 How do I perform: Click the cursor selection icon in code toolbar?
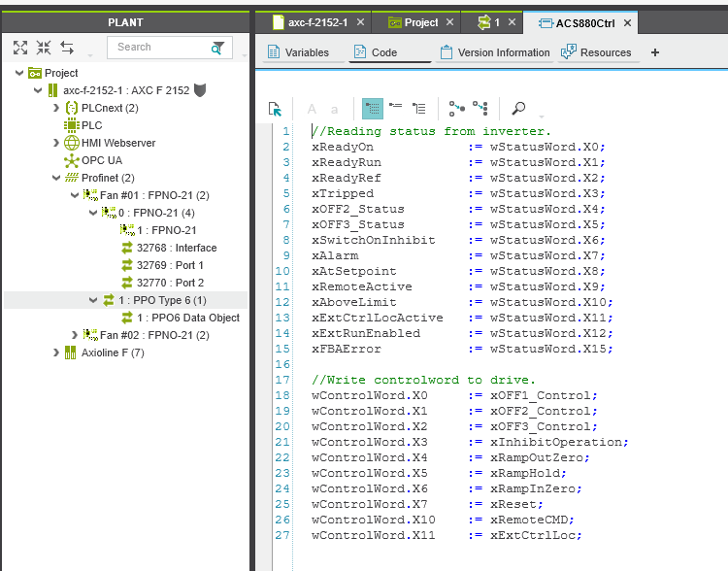coord(275,109)
